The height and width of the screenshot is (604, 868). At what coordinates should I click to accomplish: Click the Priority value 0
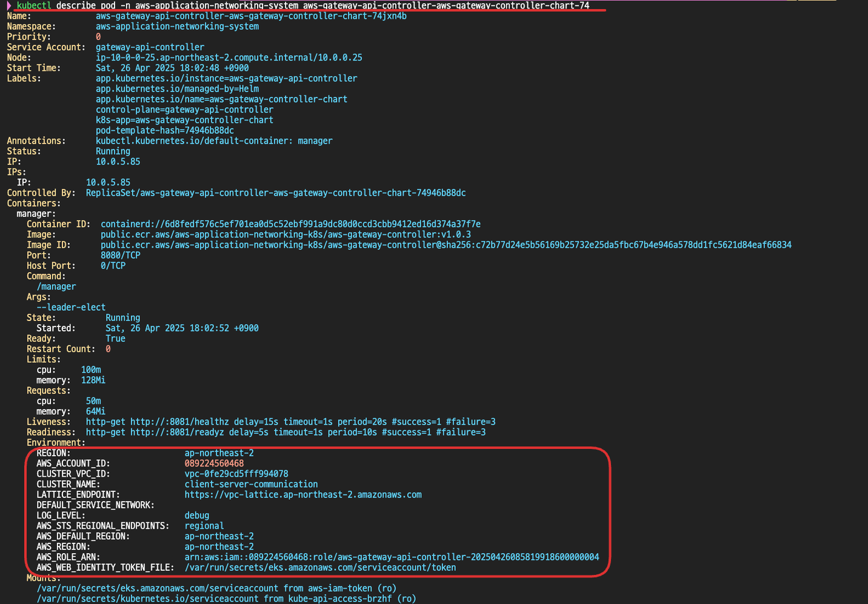(98, 37)
